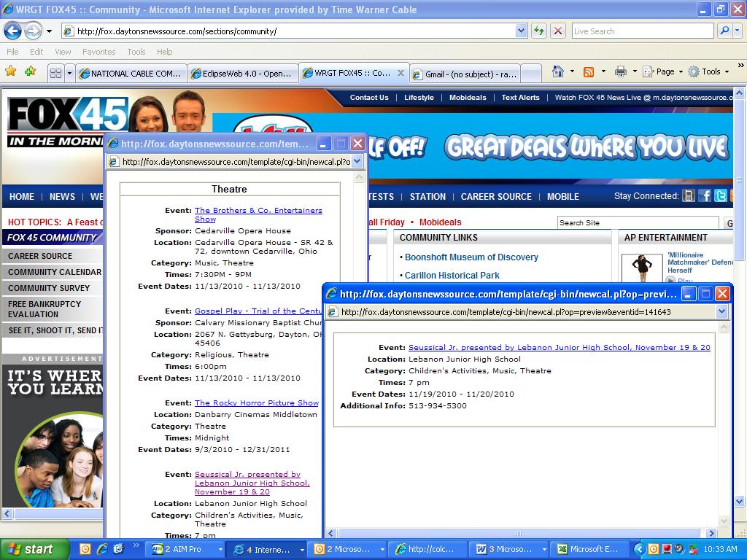Open Boonshoft Museum of Discovery link

(x=471, y=257)
